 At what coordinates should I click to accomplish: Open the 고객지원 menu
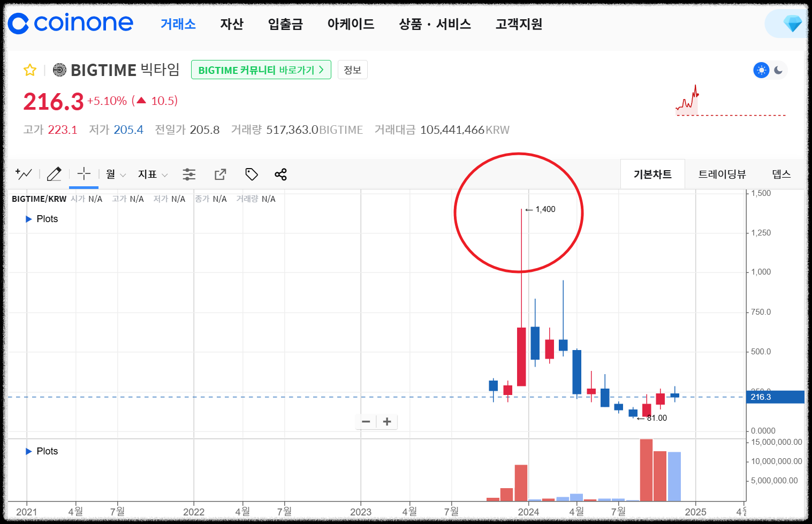click(x=519, y=24)
